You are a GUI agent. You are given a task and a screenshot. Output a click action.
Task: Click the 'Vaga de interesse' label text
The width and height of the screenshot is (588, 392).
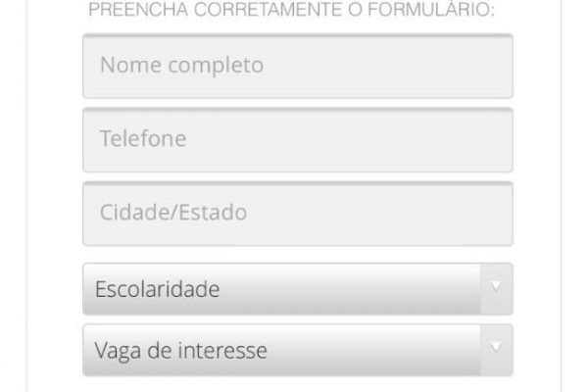(x=180, y=351)
